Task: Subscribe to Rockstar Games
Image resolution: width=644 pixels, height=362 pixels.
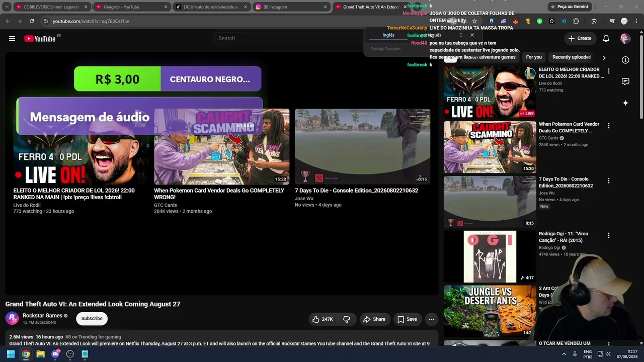Action: point(92,318)
